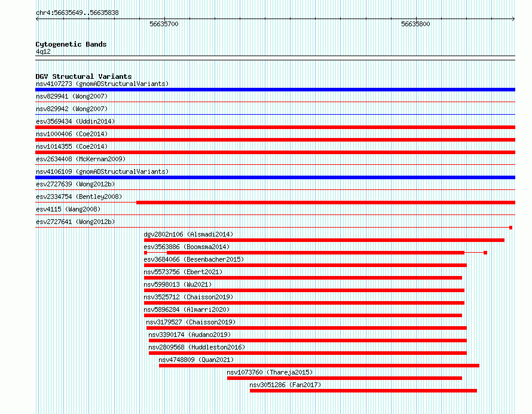This screenshot has width=532, height=414.
Task: Select the blue nsv4107273 variant bar
Action: pyautogui.click(x=275, y=90)
